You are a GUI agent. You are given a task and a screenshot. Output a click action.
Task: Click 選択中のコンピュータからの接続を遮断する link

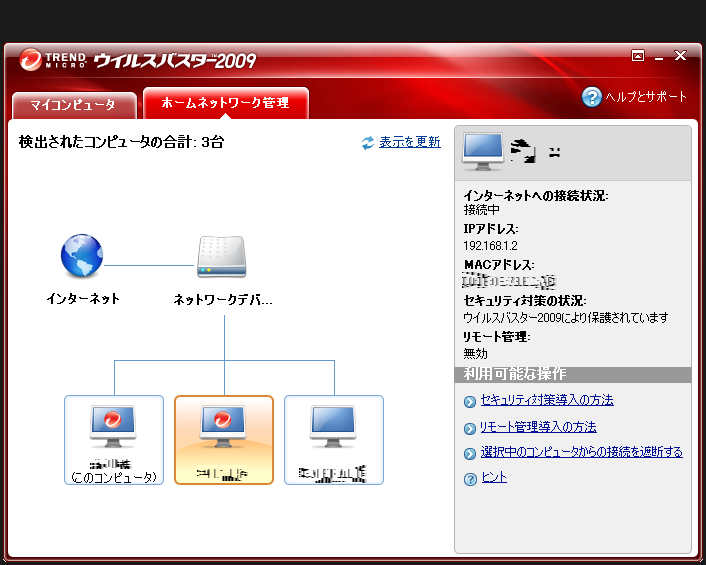pyautogui.click(x=581, y=452)
